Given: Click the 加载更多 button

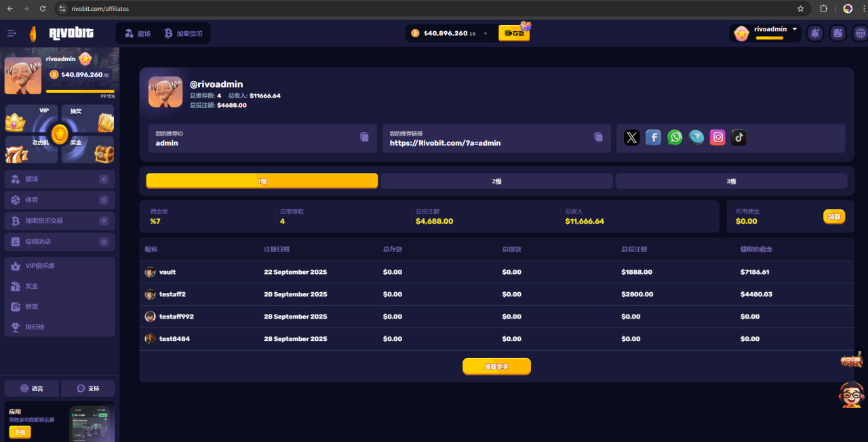Looking at the screenshot, I should [x=496, y=366].
